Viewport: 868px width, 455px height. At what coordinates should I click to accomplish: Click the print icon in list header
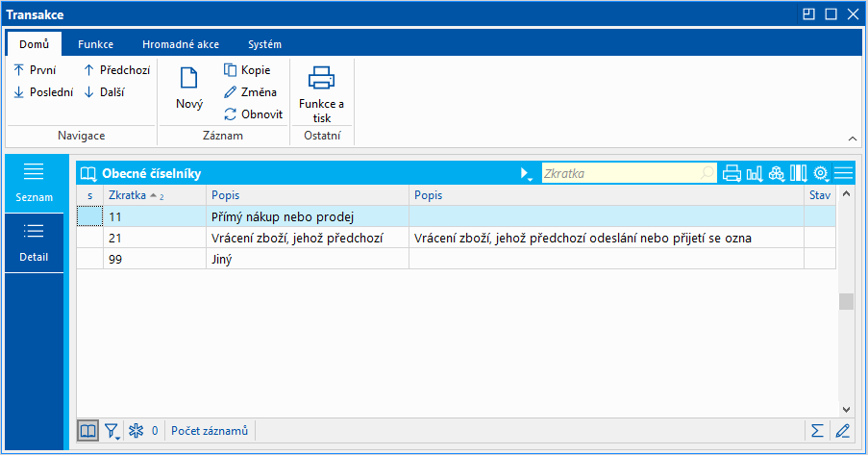pyautogui.click(x=732, y=173)
